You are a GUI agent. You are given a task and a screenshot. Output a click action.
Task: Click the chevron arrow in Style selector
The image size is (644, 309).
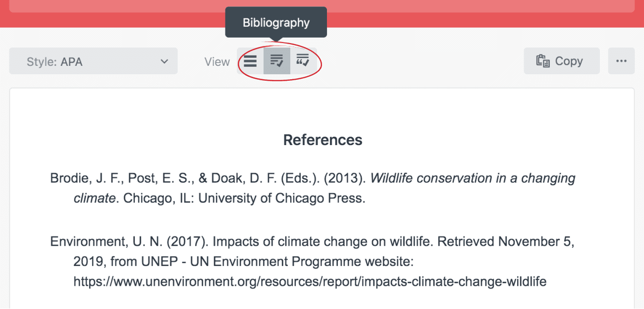click(x=164, y=61)
